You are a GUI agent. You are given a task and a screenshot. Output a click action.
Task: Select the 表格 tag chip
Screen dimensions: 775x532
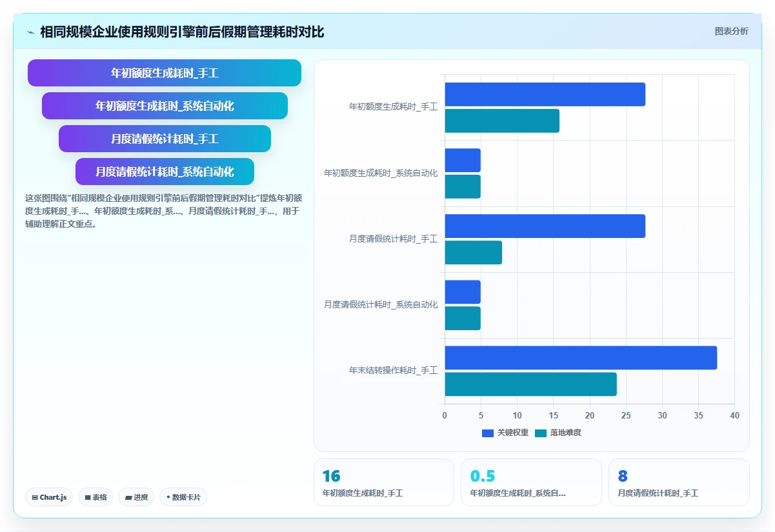96,497
